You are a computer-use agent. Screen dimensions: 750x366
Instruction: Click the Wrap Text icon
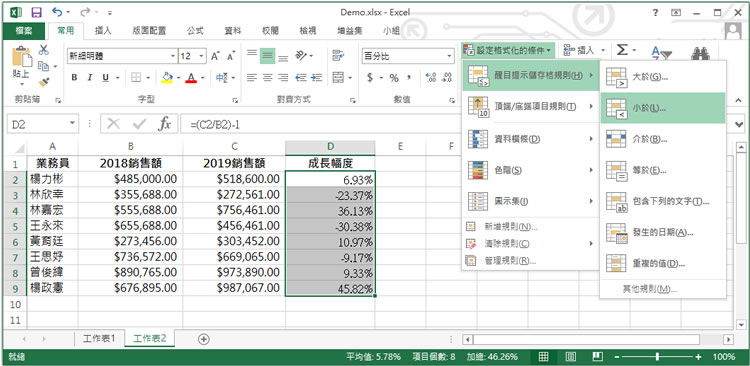click(x=339, y=55)
